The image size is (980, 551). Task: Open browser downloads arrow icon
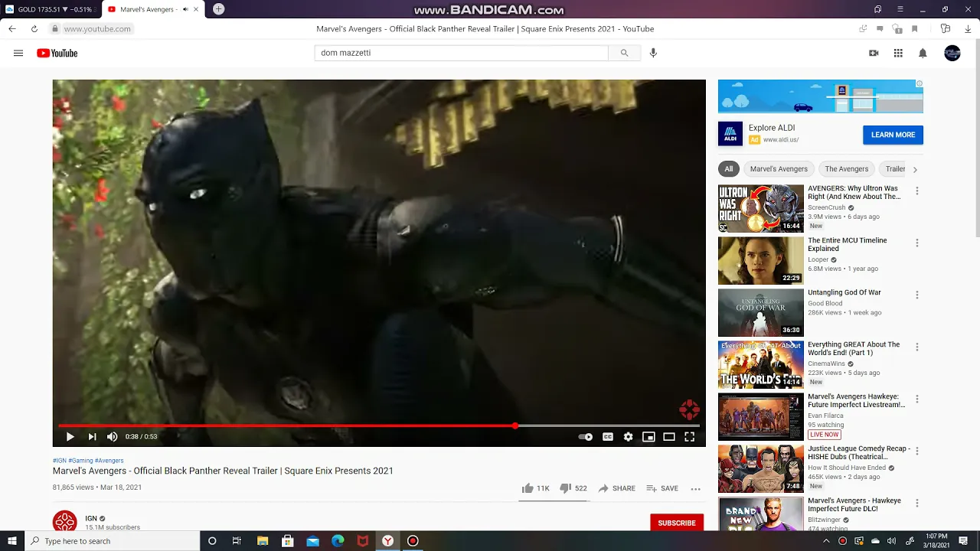968,28
